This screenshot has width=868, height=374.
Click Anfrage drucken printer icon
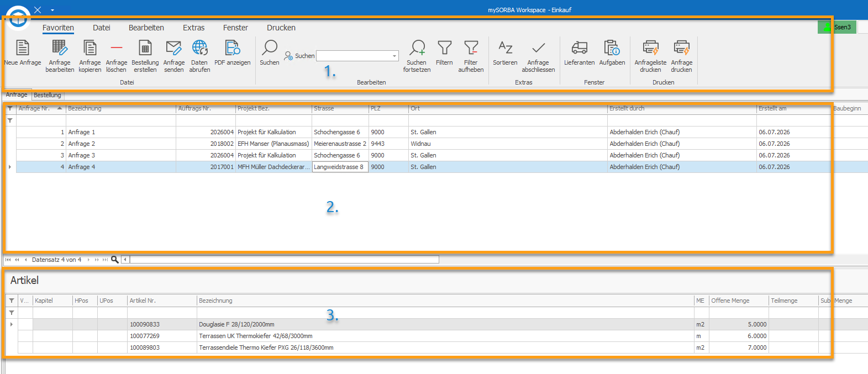681,48
